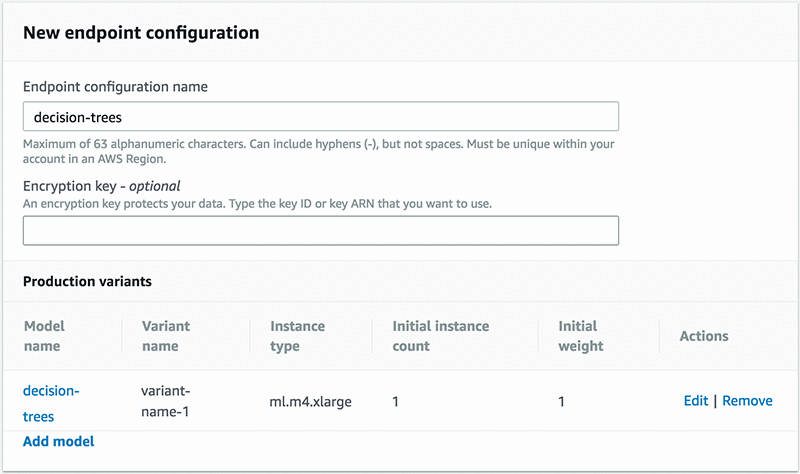Click the Encryption key optional label
This screenshot has width=800, height=474.
101,185
